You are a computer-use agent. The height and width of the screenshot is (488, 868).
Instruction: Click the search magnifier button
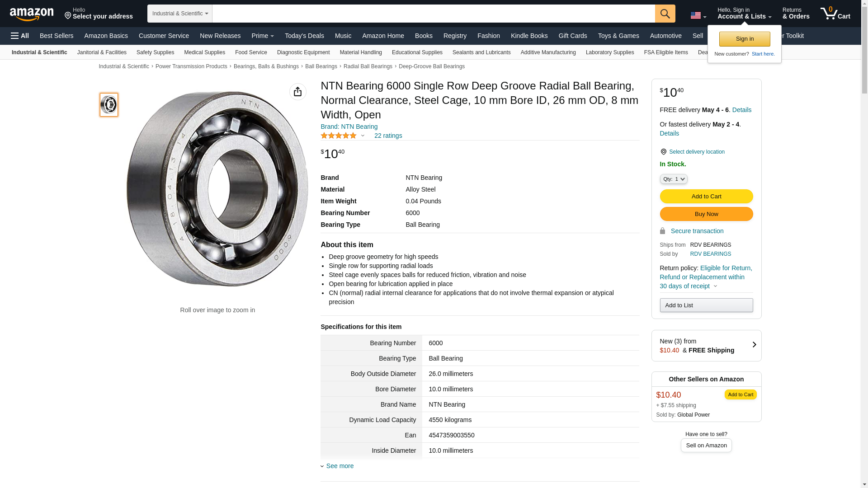coord(665,14)
